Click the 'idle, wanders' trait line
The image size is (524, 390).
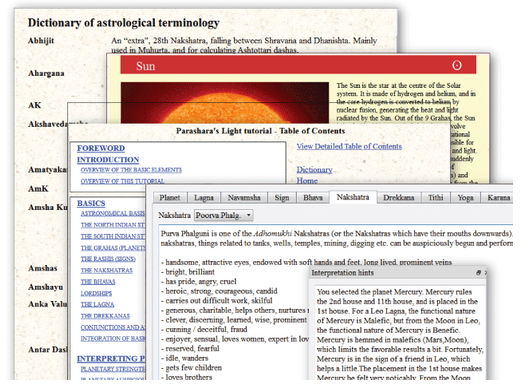click(x=184, y=358)
